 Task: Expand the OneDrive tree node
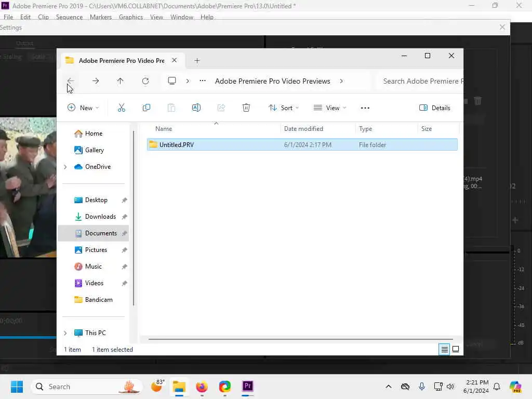click(65, 167)
